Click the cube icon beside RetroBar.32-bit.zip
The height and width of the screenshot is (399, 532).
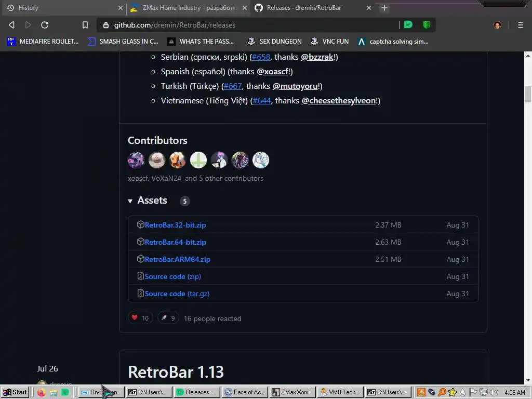click(140, 224)
